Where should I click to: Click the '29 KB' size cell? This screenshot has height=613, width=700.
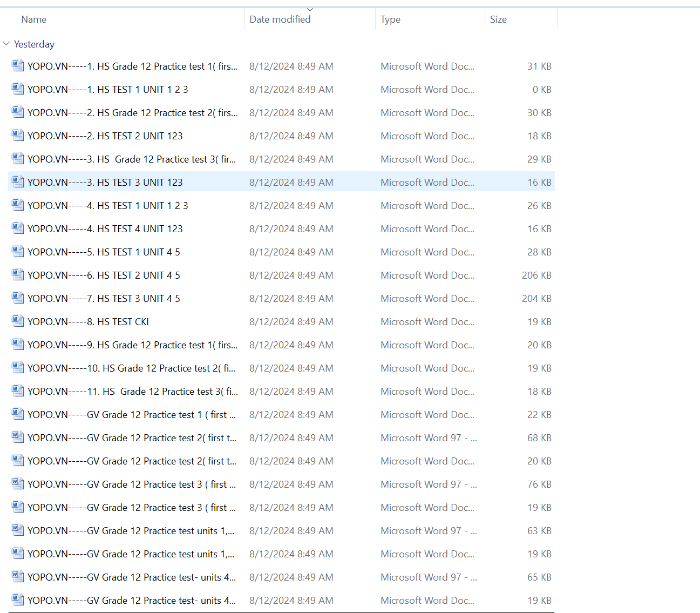[539, 159]
